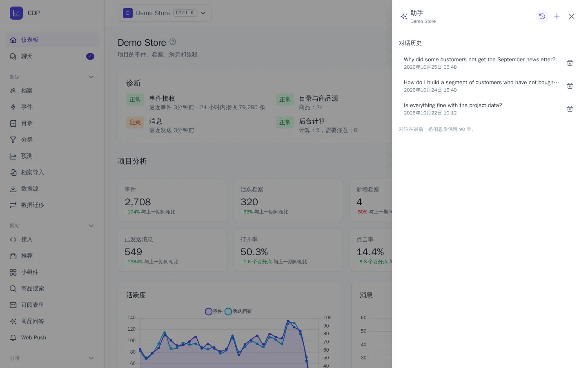Screen dimensions: 588x368
Task: Delete the segment building conversation
Action: [x=570, y=86]
